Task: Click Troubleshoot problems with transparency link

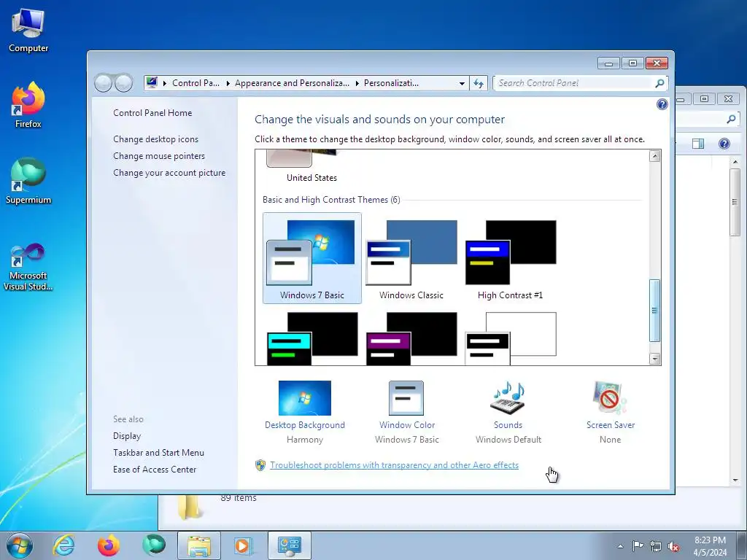Action: coord(394,465)
